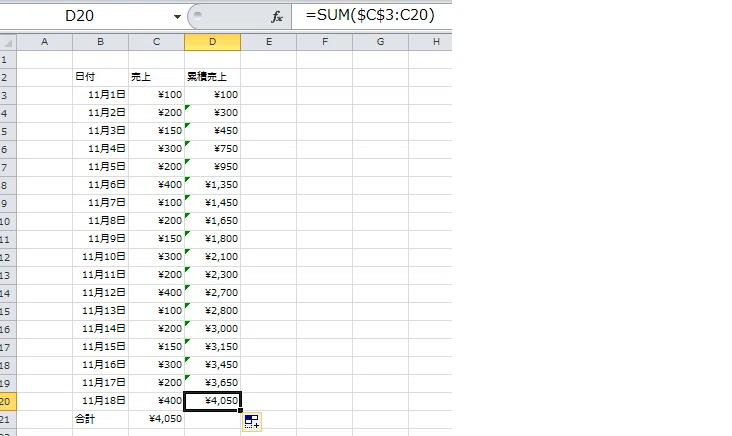Click cumulative sales cell ¥2,700

click(x=212, y=293)
